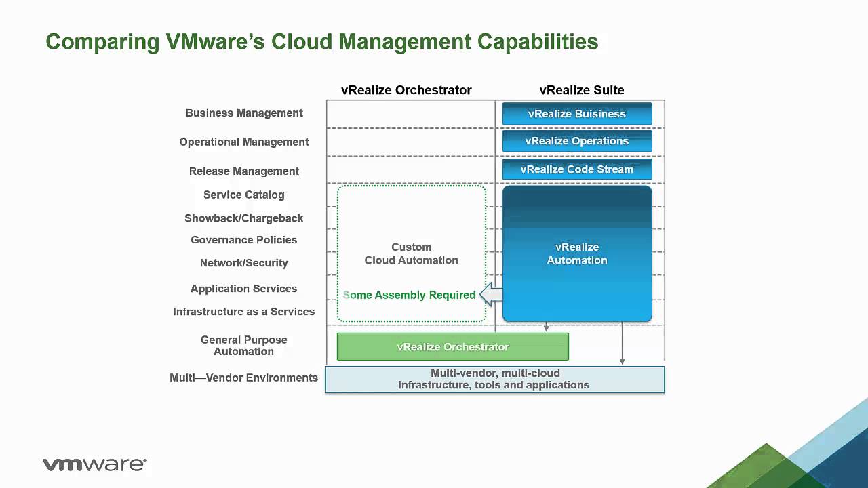
Task: Click the 'Some Assembly Required' green text
Action: 410,295
